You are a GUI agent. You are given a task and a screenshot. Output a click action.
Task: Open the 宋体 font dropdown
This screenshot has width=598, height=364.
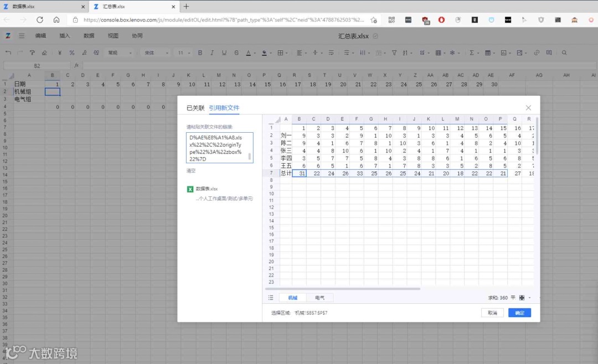(x=156, y=53)
